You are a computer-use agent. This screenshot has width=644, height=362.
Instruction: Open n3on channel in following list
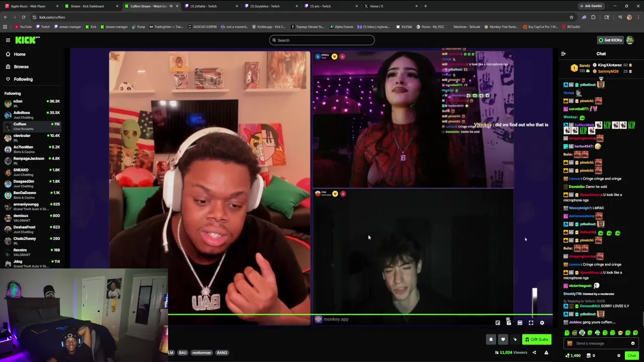(x=32, y=103)
